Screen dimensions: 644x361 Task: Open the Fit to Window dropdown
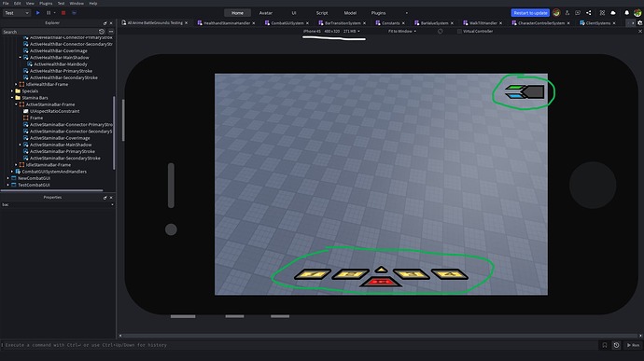point(402,31)
